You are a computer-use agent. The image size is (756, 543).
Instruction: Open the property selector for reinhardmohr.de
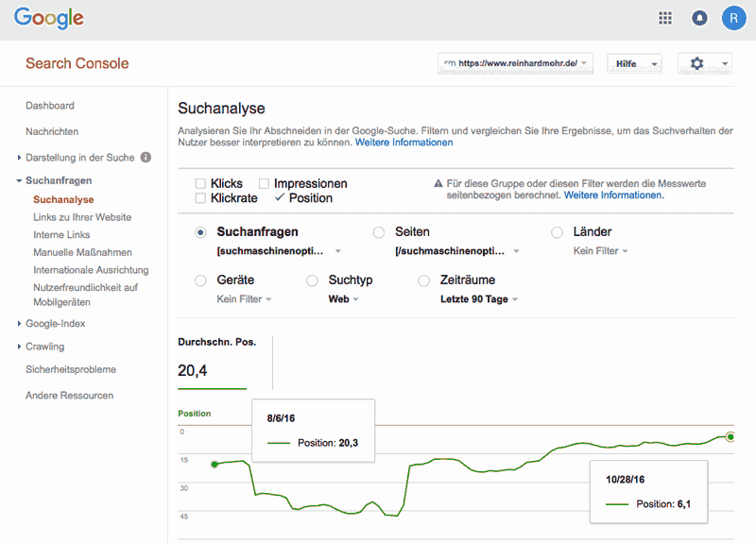(x=515, y=63)
